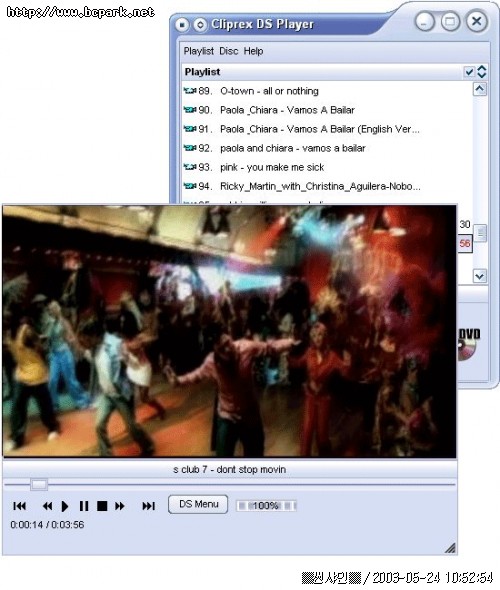Click the video icon beside track 90

coord(190,110)
